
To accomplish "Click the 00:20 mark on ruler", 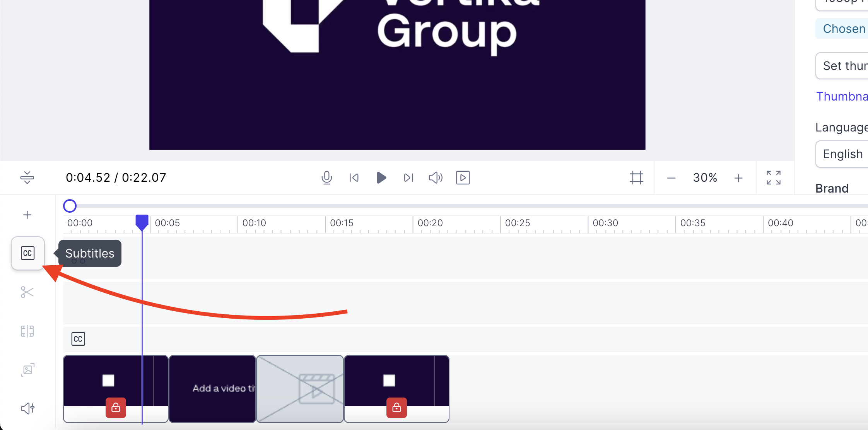I will 430,223.
